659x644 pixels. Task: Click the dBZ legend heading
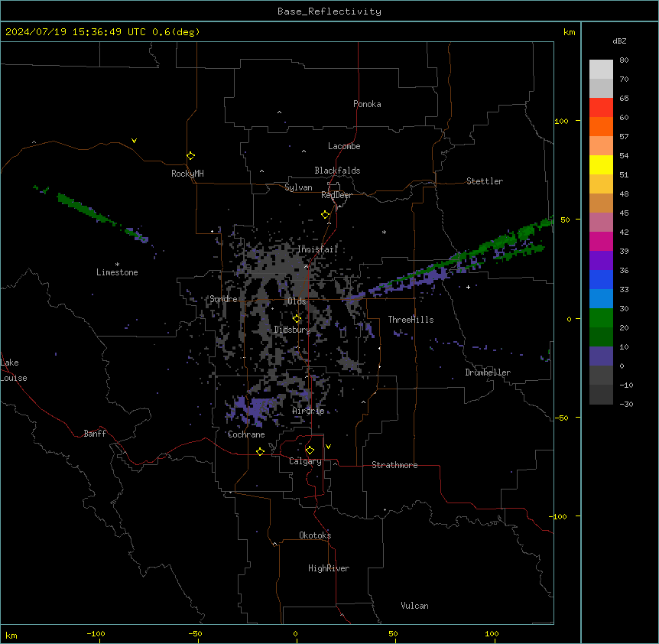(619, 41)
